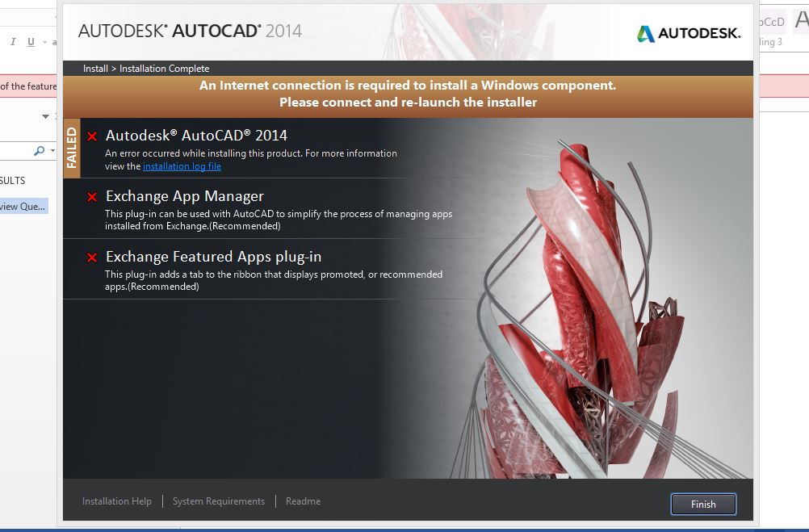Click the red X beside Exchange App Manager
Image resolution: width=809 pixels, height=532 pixels.
91,196
